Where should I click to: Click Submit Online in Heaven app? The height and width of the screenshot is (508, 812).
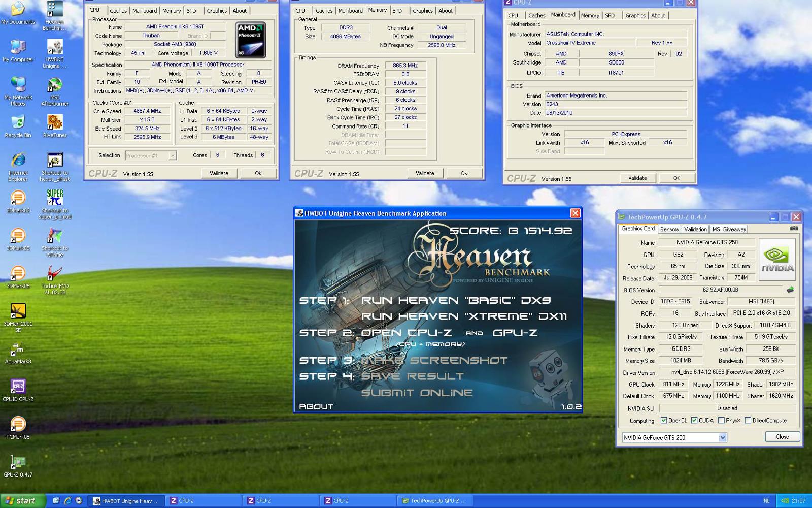(417, 393)
